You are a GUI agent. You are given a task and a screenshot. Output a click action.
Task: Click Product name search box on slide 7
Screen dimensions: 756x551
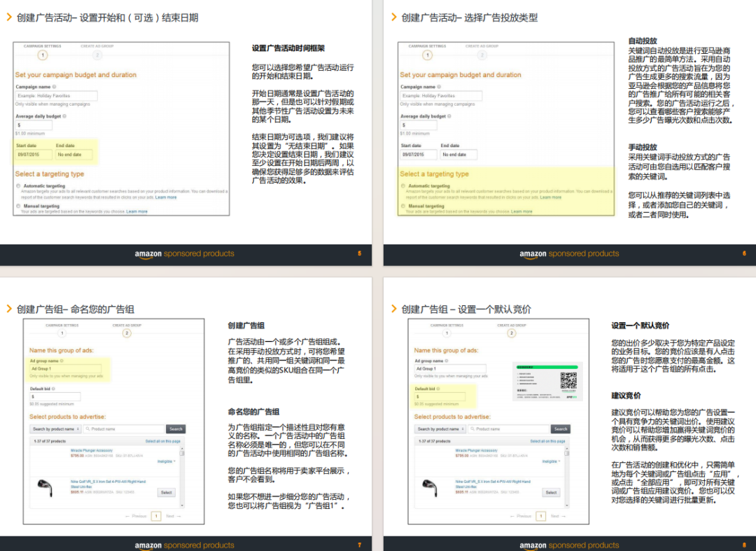[x=124, y=429]
